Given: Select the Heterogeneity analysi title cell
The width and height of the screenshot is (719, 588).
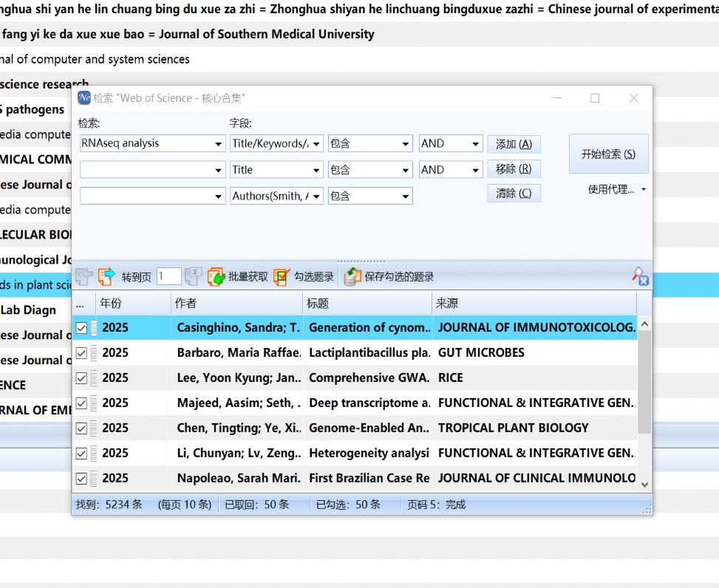Looking at the screenshot, I should [x=369, y=454].
